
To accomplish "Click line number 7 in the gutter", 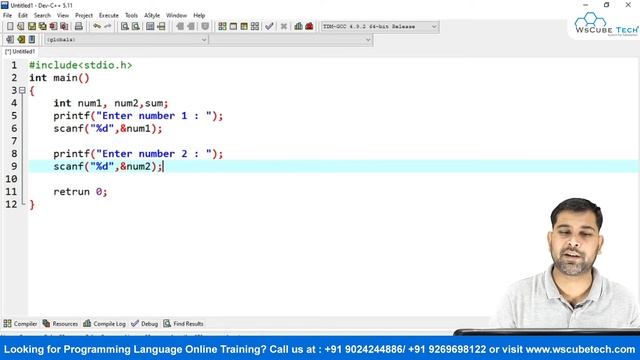I will click(x=14, y=141).
